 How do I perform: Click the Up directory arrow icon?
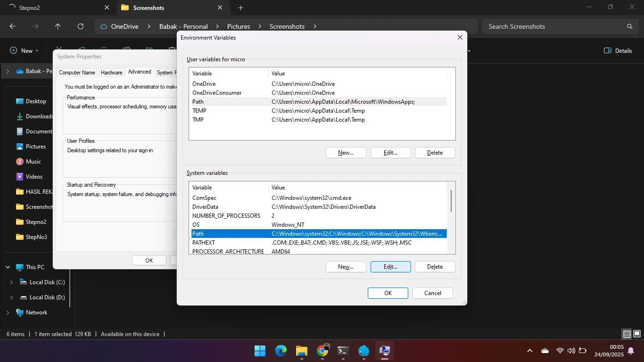58,26
